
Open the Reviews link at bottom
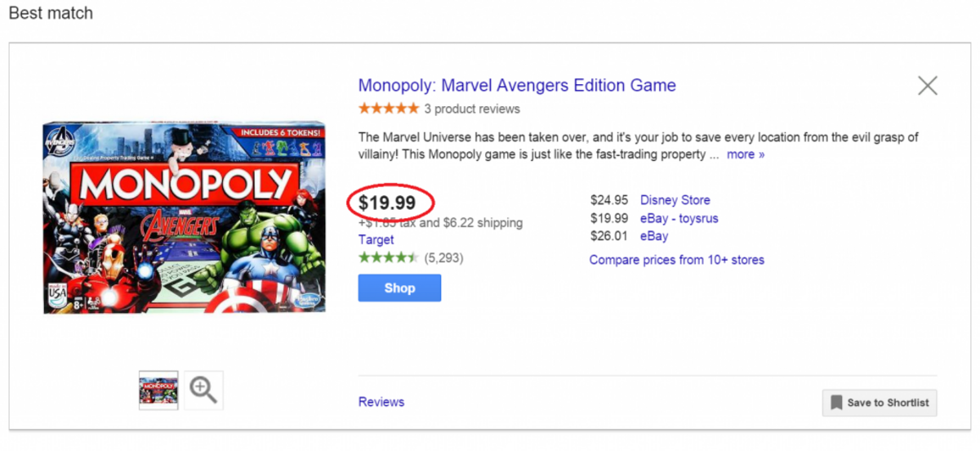pyautogui.click(x=381, y=402)
